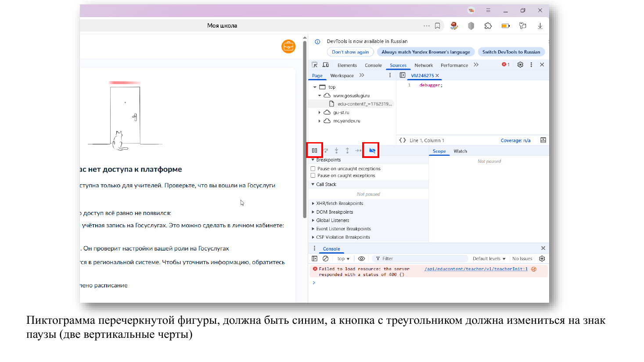Open the teacherInit:1 error link
This screenshot has height=362, width=644.
(x=476, y=269)
